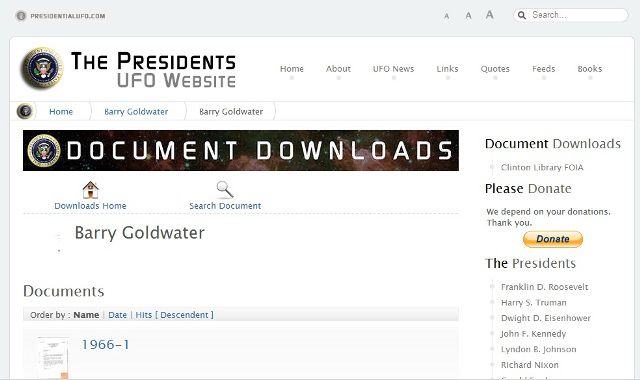Click the last Barry Goldwater breadcrumb item
The height and width of the screenshot is (380, 640).
pyautogui.click(x=231, y=111)
